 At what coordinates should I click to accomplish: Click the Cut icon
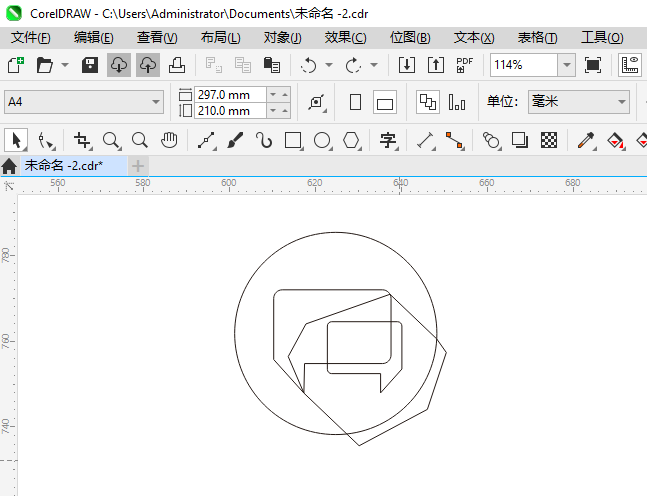pyautogui.click(x=214, y=65)
